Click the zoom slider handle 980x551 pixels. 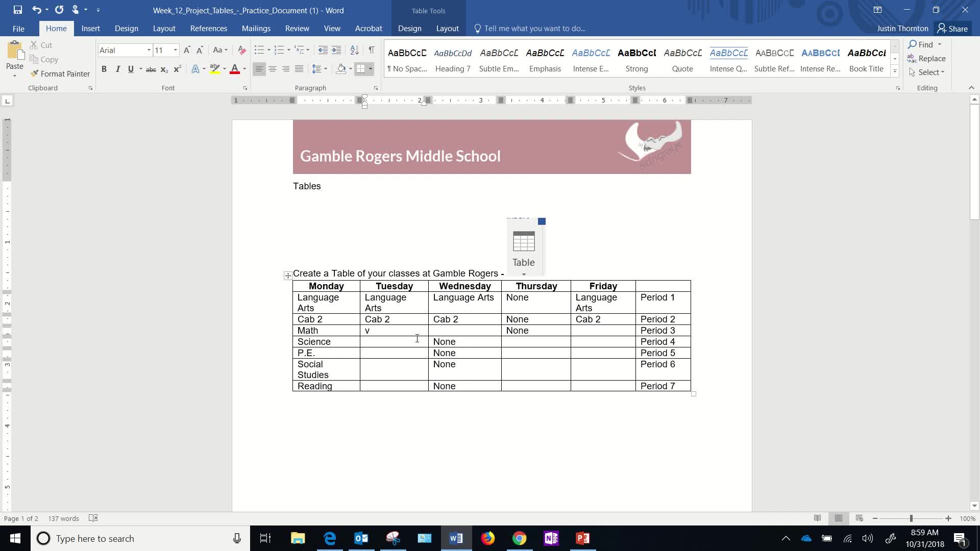(x=911, y=518)
